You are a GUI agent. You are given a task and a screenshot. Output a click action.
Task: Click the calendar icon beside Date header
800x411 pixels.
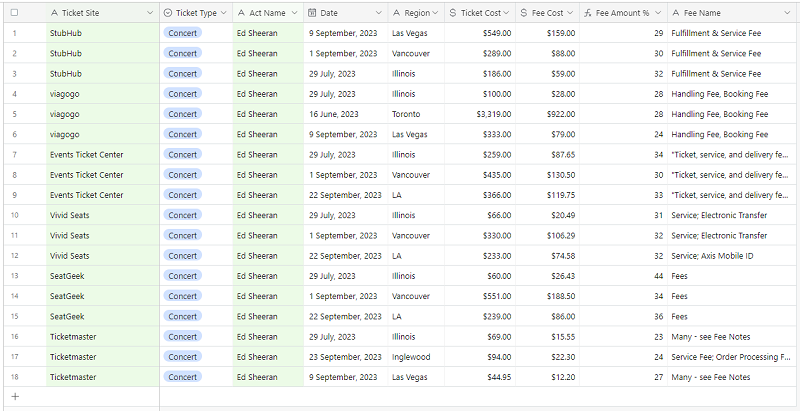[312, 13]
